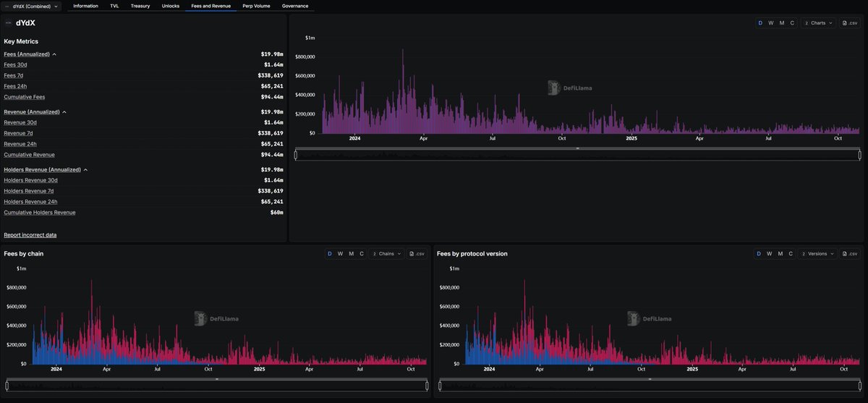Enable cumulative (C) on protocol version chart
Image resolution: width=868 pixels, height=403 pixels.
792,254
